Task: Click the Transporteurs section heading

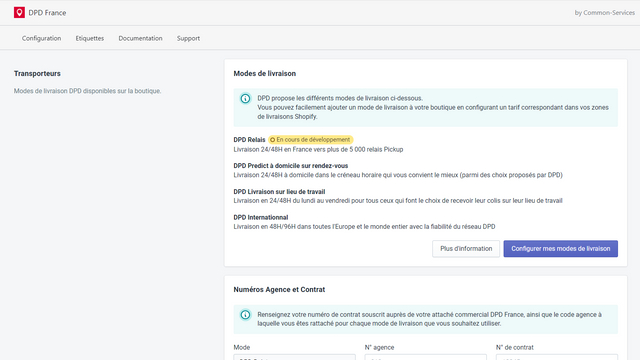Action: (x=37, y=73)
